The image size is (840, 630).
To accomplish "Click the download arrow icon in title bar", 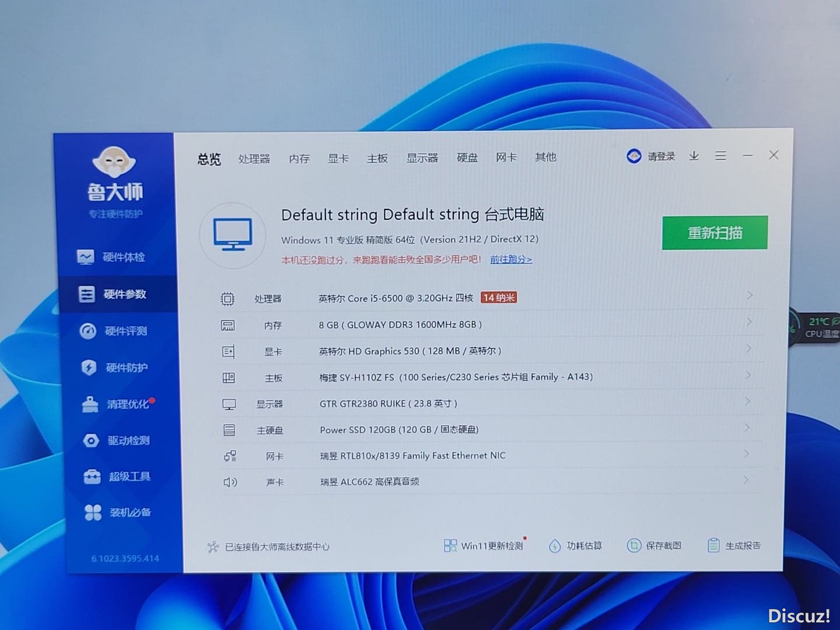I will pyautogui.click(x=694, y=156).
